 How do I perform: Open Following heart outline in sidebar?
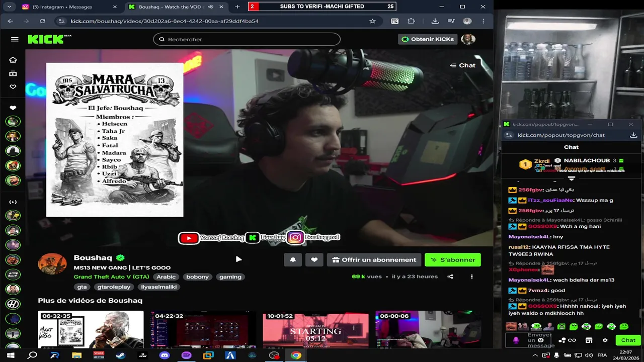click(13, 86)
